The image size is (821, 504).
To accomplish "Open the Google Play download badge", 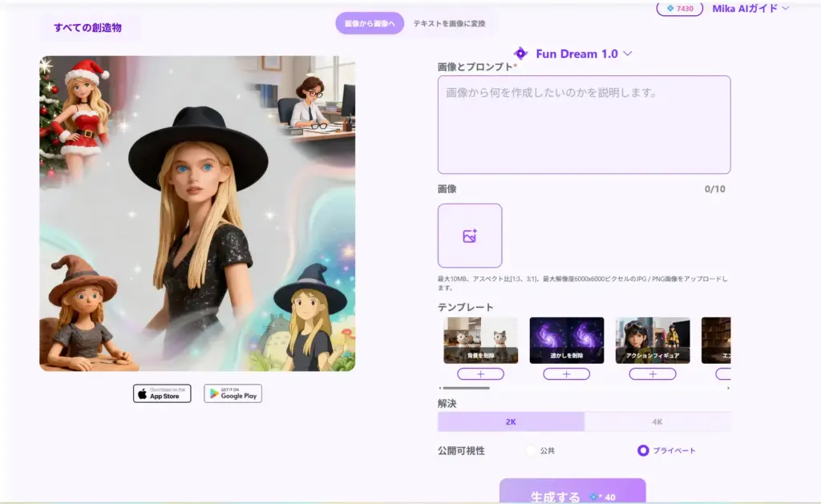I will [x=233, y=393].
